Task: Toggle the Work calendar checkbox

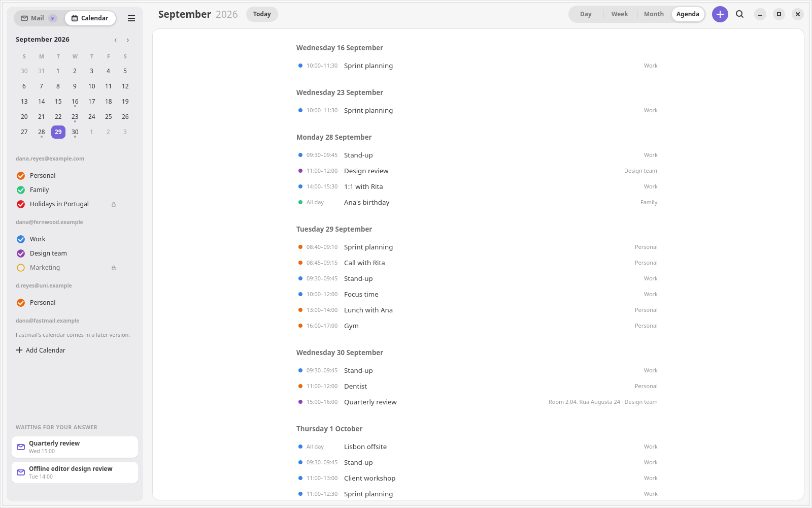Action: 21,239
